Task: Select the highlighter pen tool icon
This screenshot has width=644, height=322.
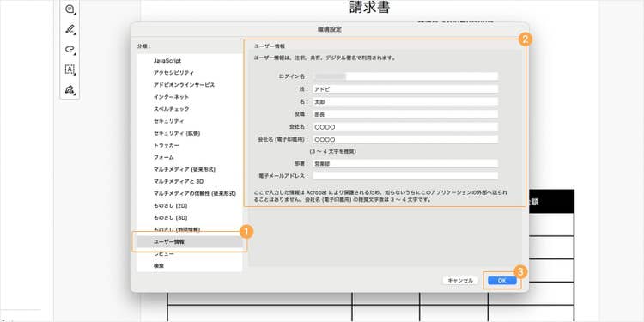Action: [x=70, y=29]
